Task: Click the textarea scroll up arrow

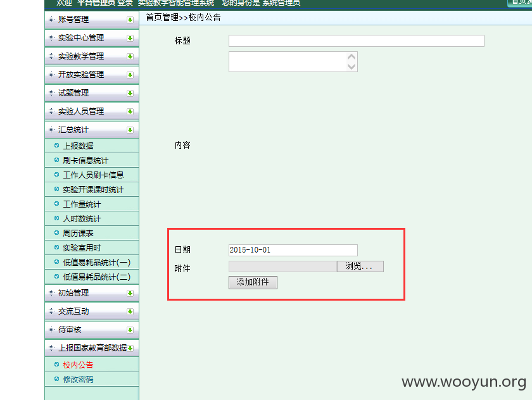Action: click(351, 56)
